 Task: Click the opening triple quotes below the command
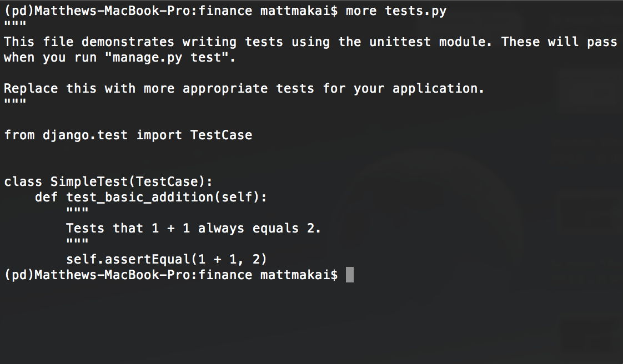tap(15, 24)
